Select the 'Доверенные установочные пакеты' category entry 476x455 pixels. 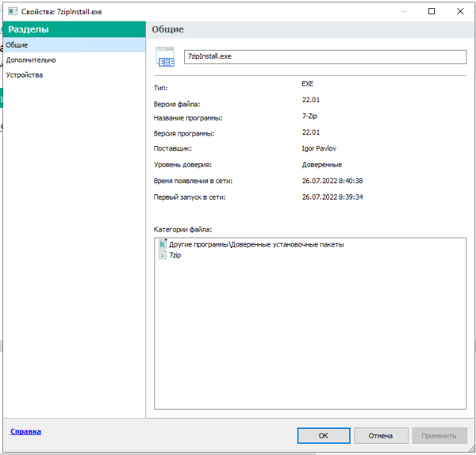pyautogui.click(x=256, y=244)
